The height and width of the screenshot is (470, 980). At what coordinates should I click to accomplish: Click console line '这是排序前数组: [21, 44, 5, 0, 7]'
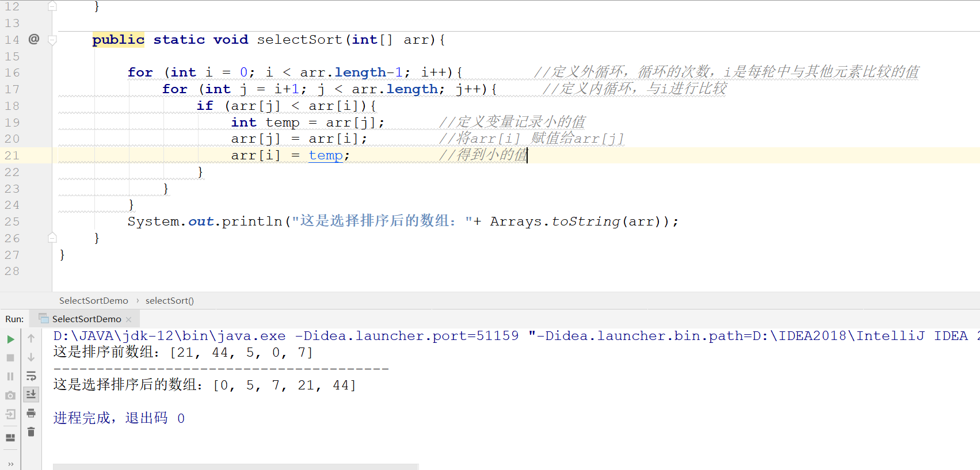184,352
